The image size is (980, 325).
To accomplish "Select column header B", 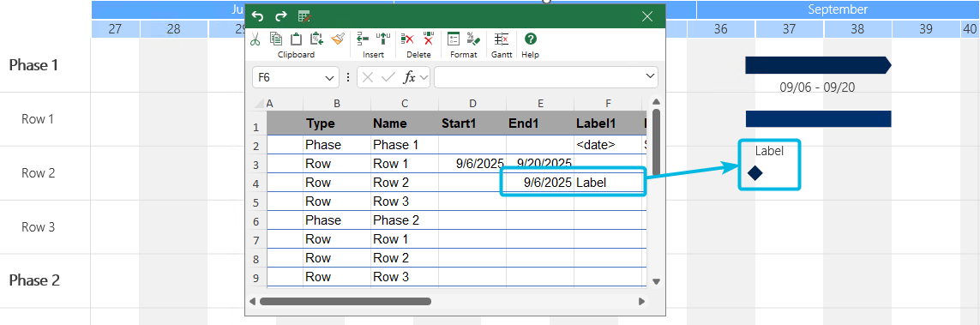I will tap(337, 103).
